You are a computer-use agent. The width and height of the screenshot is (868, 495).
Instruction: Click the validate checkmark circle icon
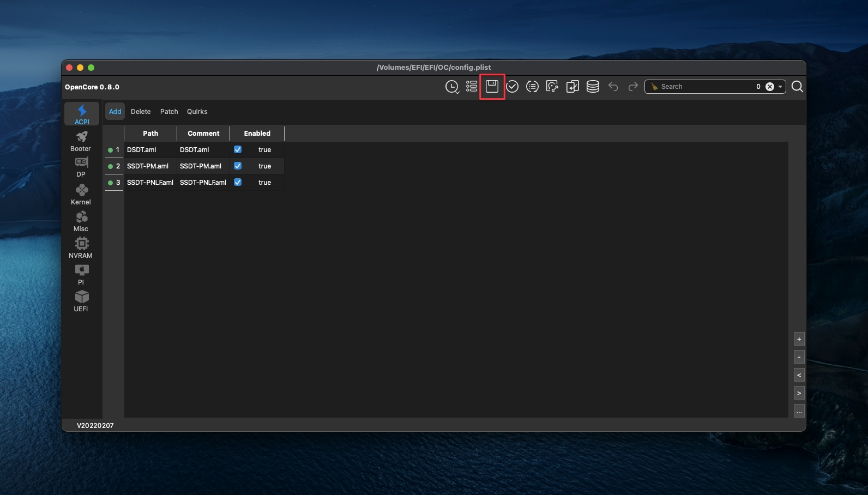tap(512, 87)
